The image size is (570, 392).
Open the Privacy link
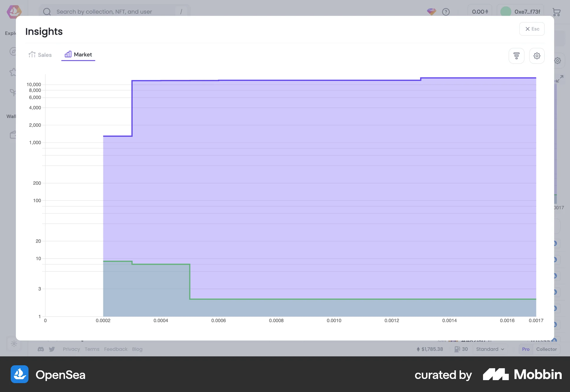[71, 349]
